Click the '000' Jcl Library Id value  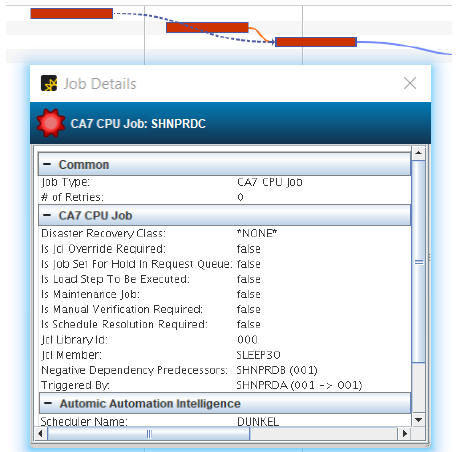pos(247,340)
